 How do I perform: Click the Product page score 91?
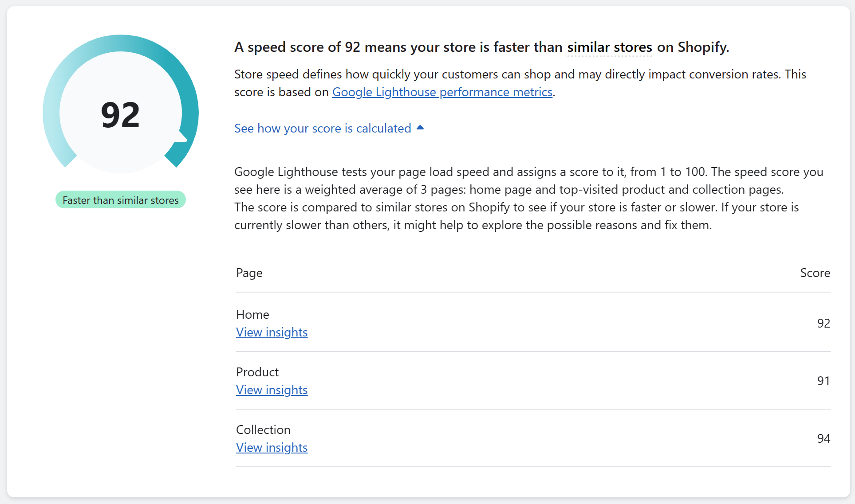click(823, 381)
